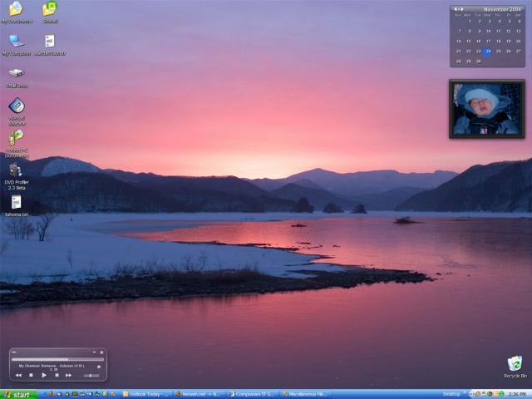Select the Pocket PC Documents icon
The width and height of the screenshot is (532, 399).
click(17, 144)
